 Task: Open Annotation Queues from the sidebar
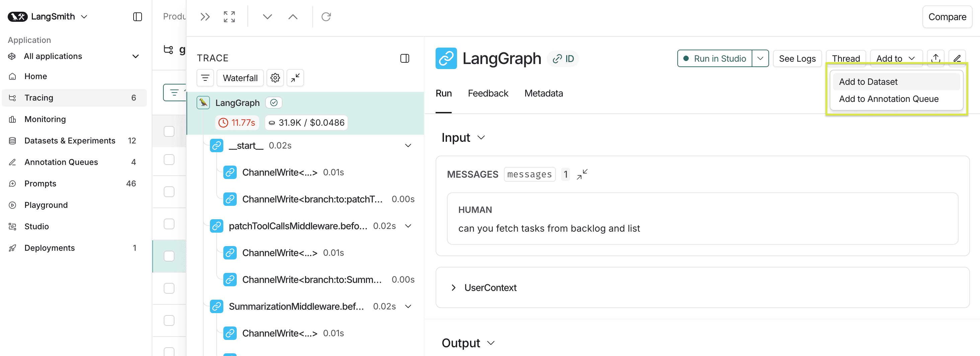point(61,162)
